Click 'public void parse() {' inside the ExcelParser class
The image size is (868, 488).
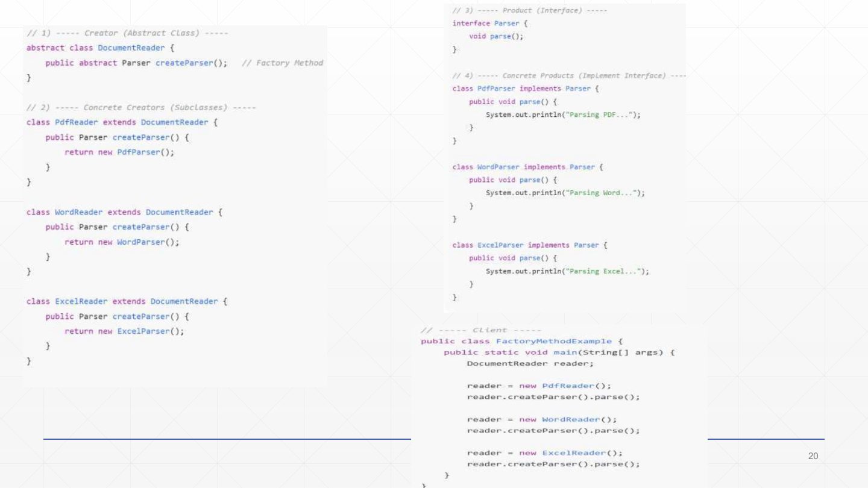click(x=512, y=258)
